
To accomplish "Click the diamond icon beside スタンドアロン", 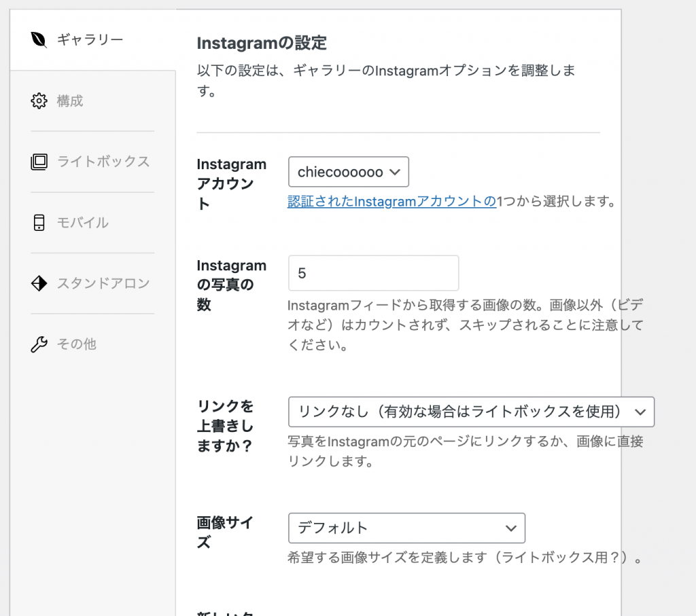I will click(x=39, y=283).
